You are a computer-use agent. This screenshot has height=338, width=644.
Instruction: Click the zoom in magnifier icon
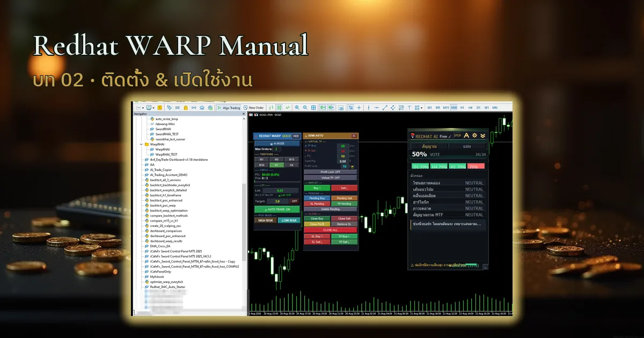click(297, 107)
